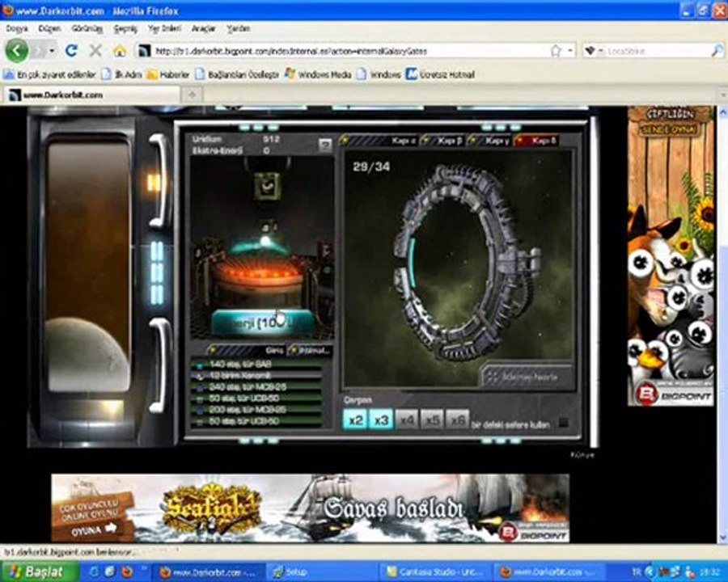Click the TR language indicator in tray

[637, 571]
